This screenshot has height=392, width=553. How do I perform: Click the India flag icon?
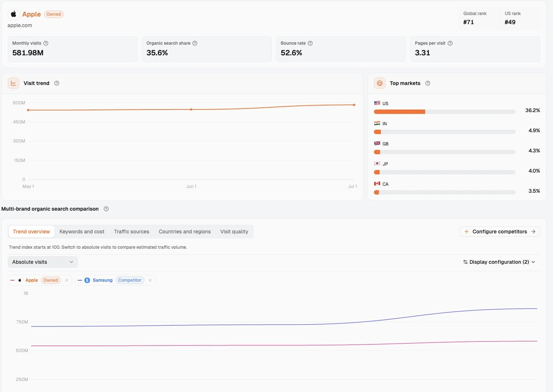pyautogui.click(x=377, y=123)
